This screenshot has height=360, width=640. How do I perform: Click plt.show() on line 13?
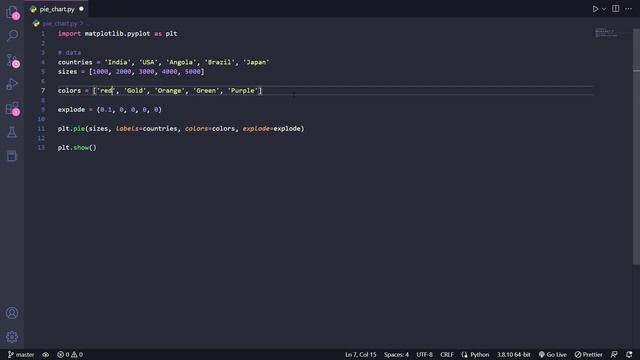tap(77, 147)
